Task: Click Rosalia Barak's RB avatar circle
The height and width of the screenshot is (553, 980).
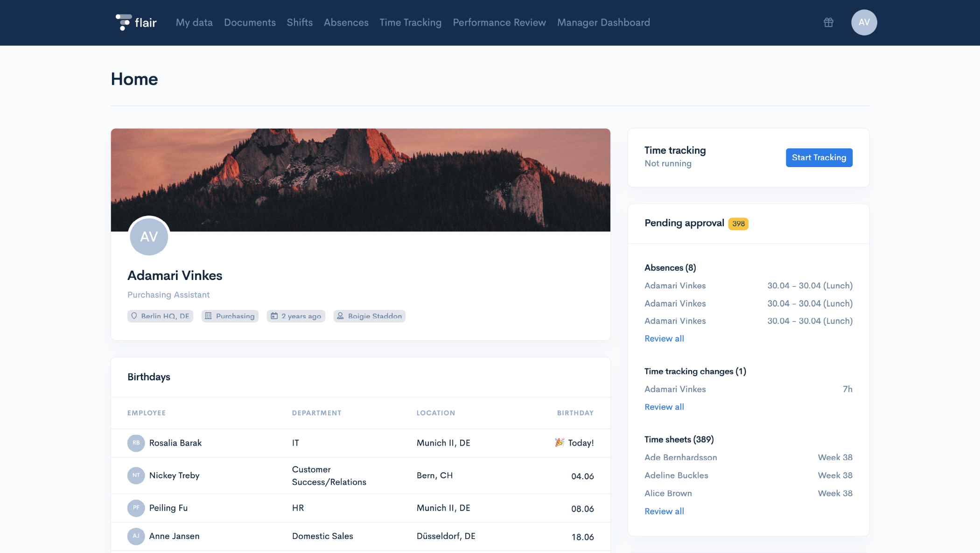Action: coord(136,443)
